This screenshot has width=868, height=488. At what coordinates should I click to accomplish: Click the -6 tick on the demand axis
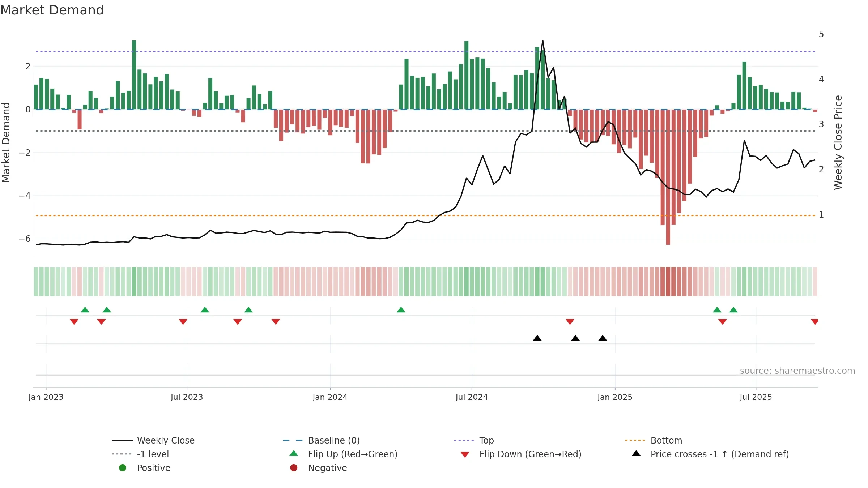(x=25, y=239)
